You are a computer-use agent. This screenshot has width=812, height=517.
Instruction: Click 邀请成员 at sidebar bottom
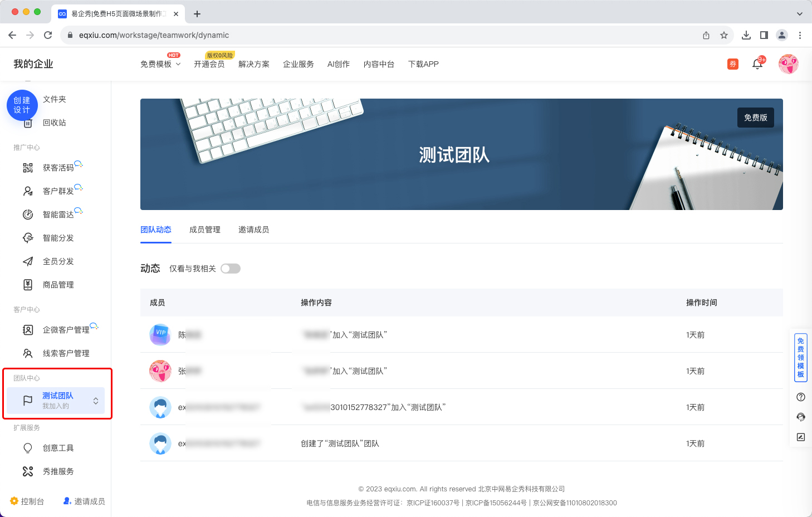pyautogui.click(x=84, y=501)
